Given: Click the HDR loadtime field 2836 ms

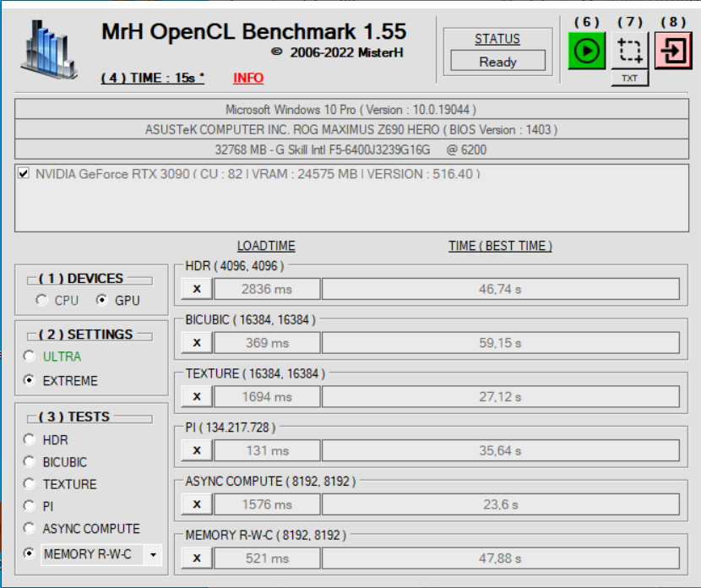Looking at the screenshot, I should pyautogui.click(x=268, y=289).
